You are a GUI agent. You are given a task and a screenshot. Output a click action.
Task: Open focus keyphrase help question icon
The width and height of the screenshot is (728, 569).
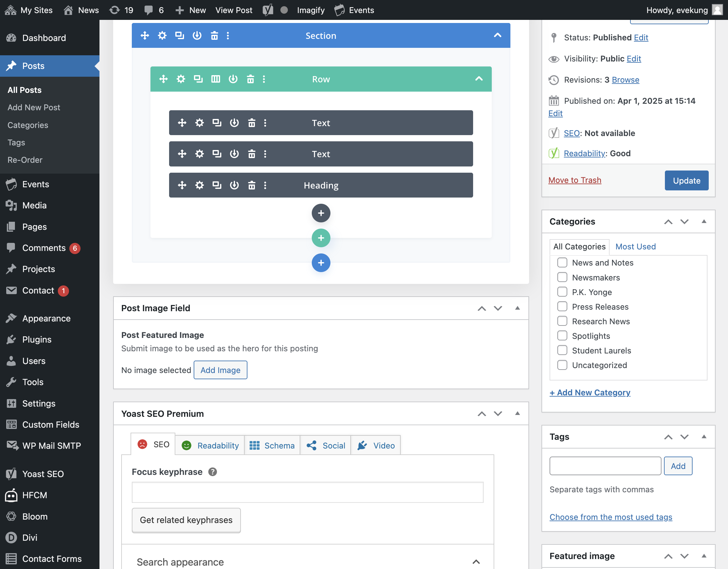point(212,472)
